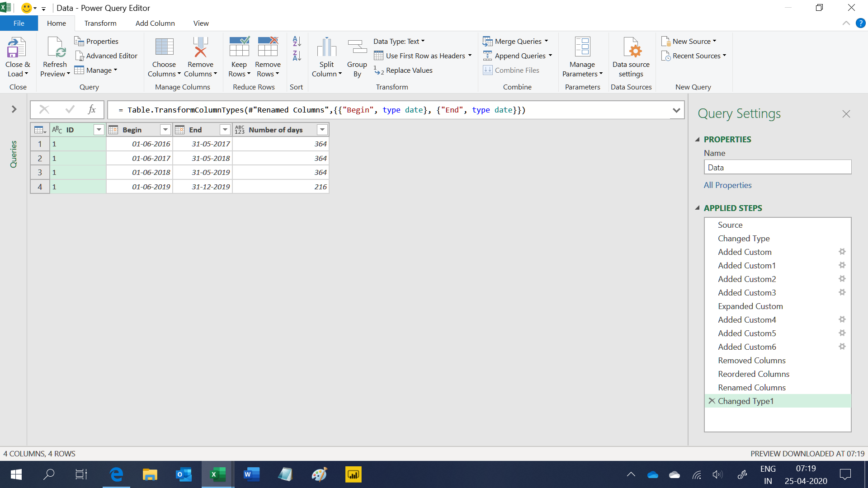The image size is (868, 488).
Task: Switch to the View tab
Action: [x=201, y=23]
